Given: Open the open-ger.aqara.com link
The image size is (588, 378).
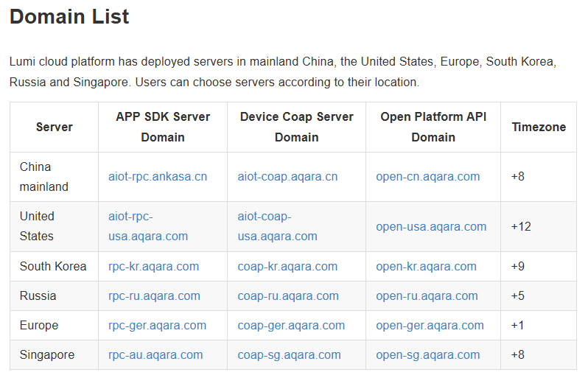Looking at the screenshot, I should point(430,326).
